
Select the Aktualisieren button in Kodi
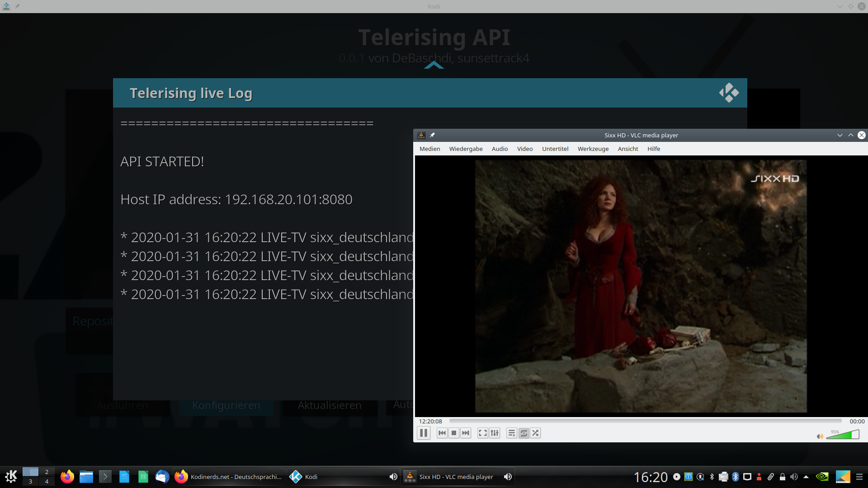330,405
